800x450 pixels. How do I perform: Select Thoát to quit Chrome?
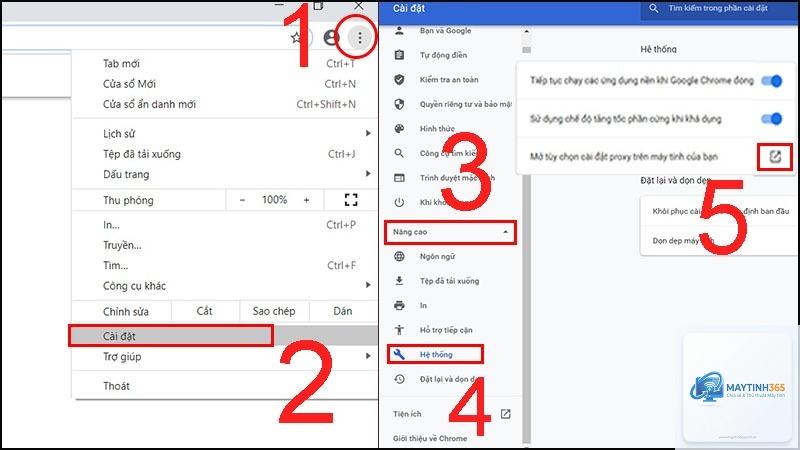[224, 386]
